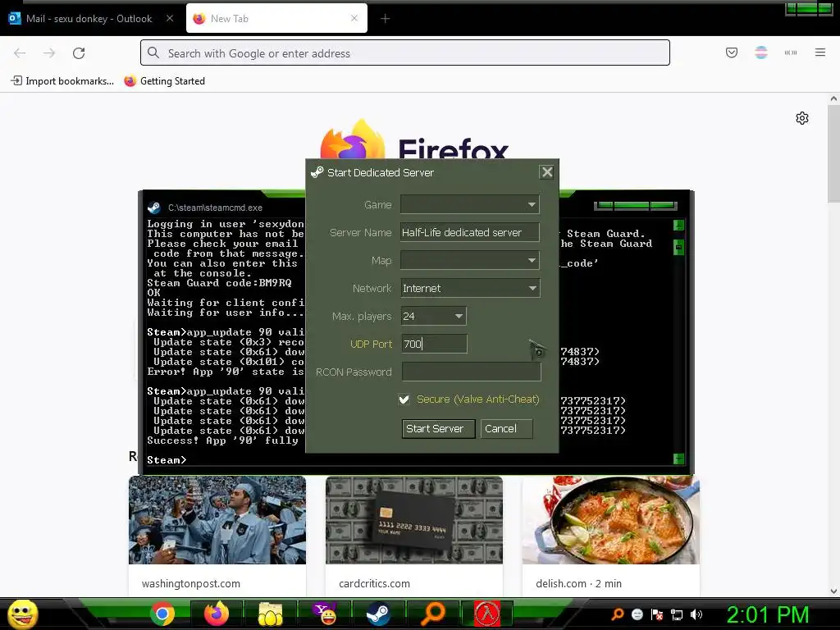This screenshot has height=630, width=840.
Task: Open the flag with red X tray icon
Action: click(657, 614)
